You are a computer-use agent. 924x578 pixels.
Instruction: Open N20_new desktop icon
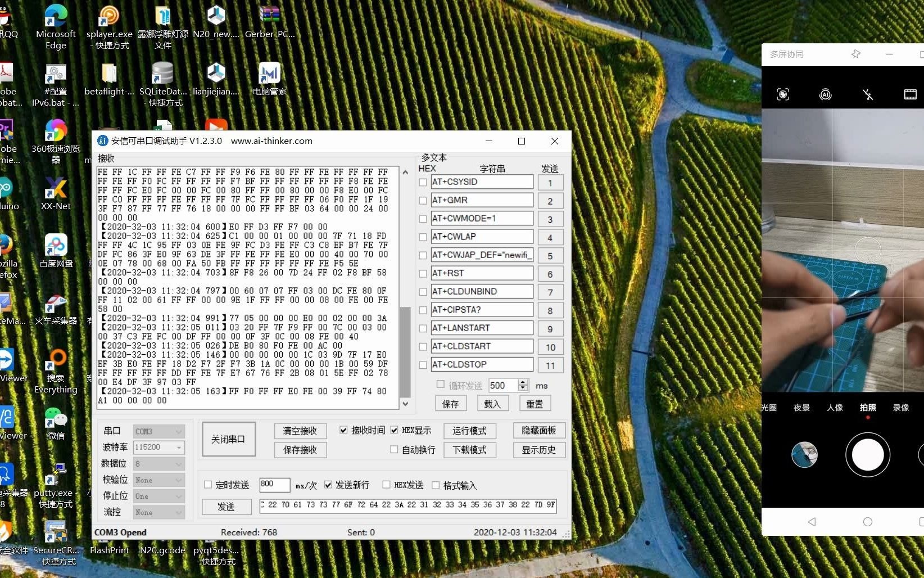[216, 21]
